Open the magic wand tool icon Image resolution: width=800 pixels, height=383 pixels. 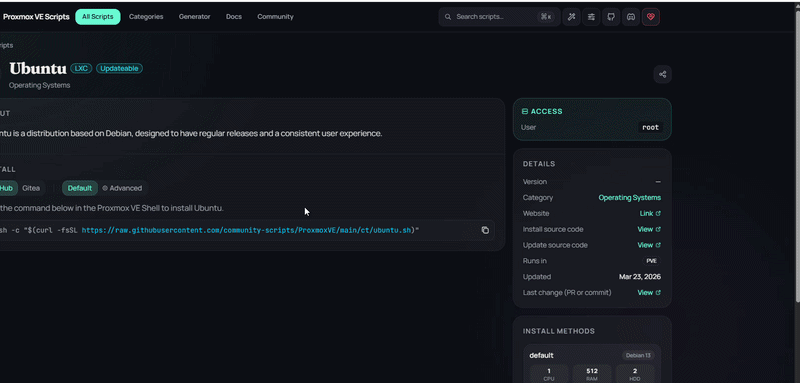pos(571,17)
